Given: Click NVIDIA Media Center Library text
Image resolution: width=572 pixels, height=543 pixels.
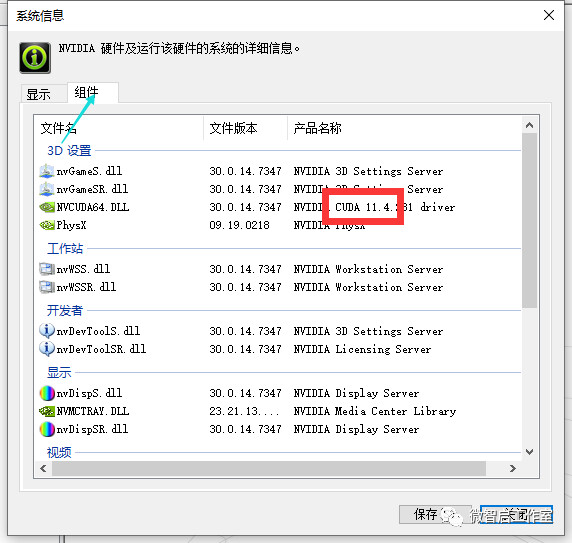Looking at the screenshot, I should tap(375, 411).
